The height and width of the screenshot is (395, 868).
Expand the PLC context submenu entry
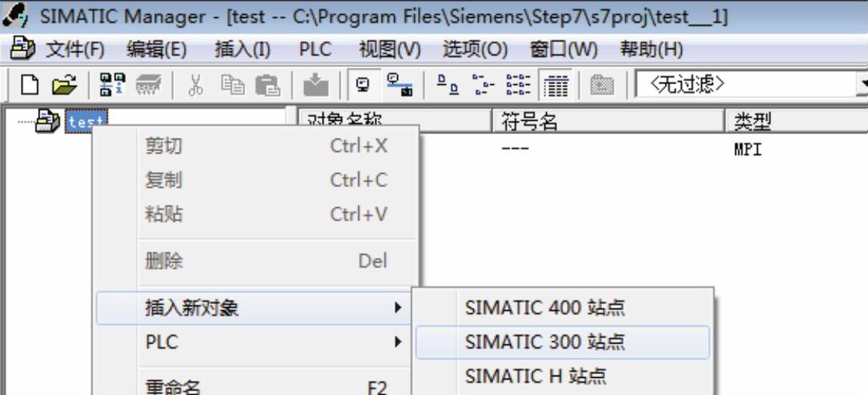[256, 342]
